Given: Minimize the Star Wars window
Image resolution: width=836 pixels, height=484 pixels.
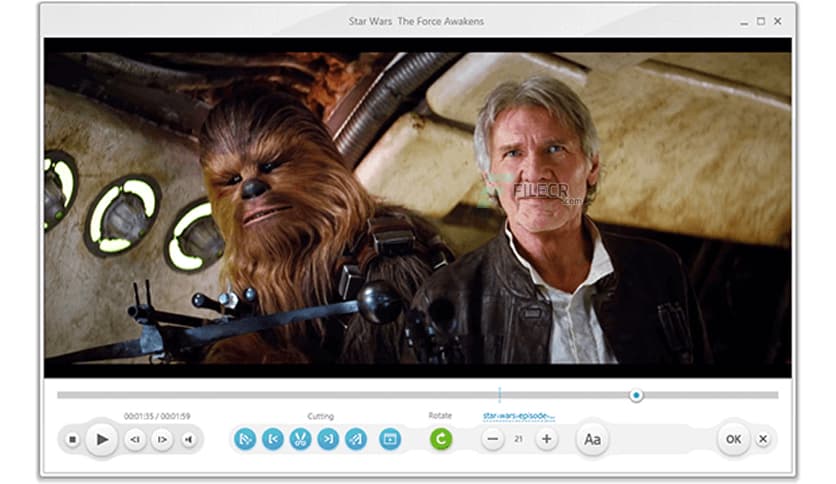Looking at the screenshot, I should (744, 22).
